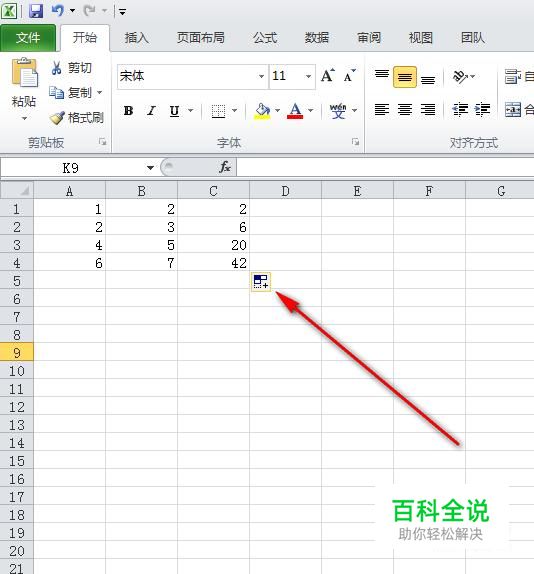
Task: Click the merge cells icon
Action: tap(513, 109)
